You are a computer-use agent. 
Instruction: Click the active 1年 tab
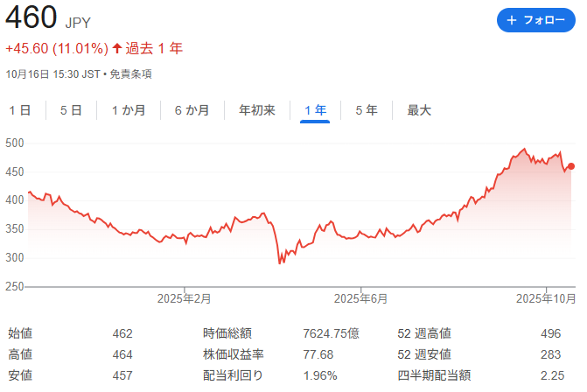pyautogui.click(x=315, y=110)
